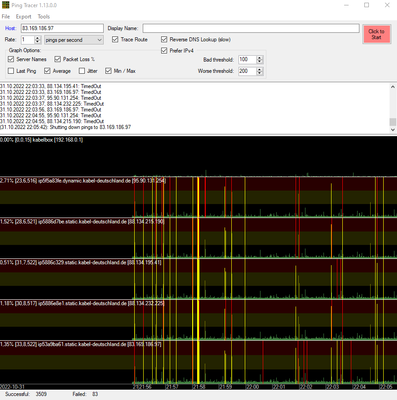Click the Bad threshold value field
This screenshot has height=400, width=397.
tap(247, 60)
